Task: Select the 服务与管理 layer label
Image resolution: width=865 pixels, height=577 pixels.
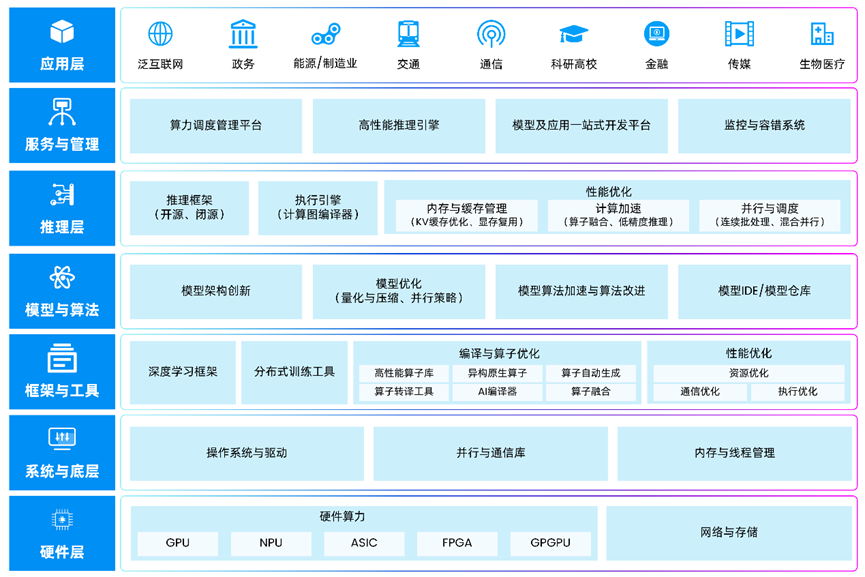Action: pos(62,145)
